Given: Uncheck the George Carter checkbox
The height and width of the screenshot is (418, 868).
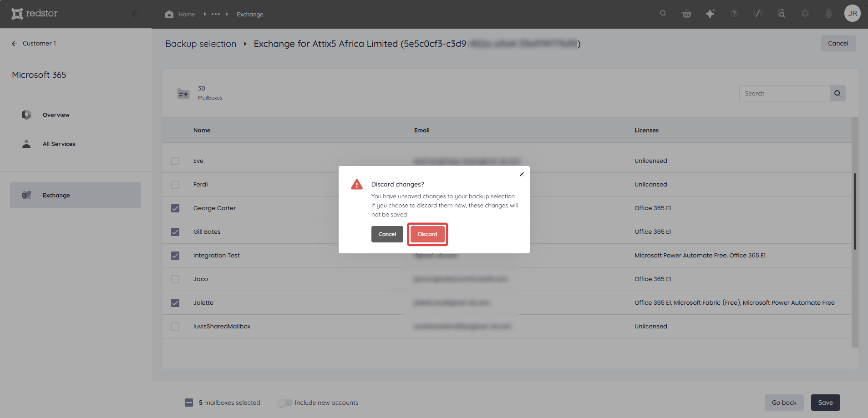Looking at the screenshot, I should click(175, 208).
